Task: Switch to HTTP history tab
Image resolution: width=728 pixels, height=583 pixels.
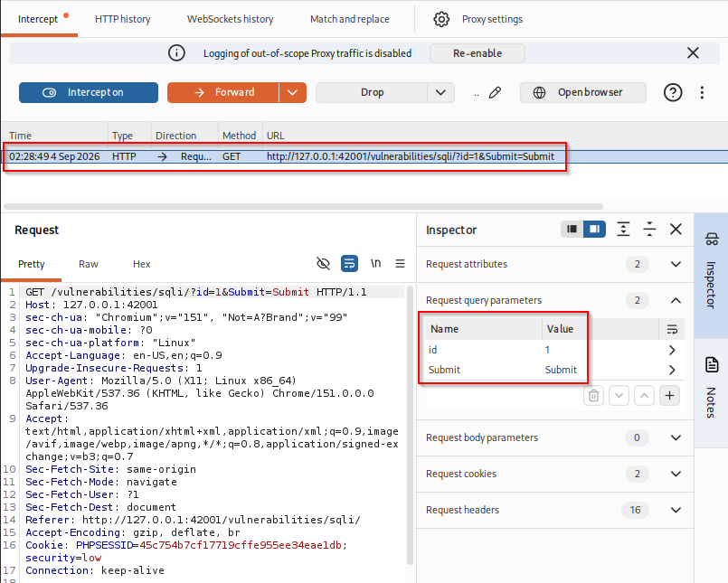Action: (x=123, y=19)
